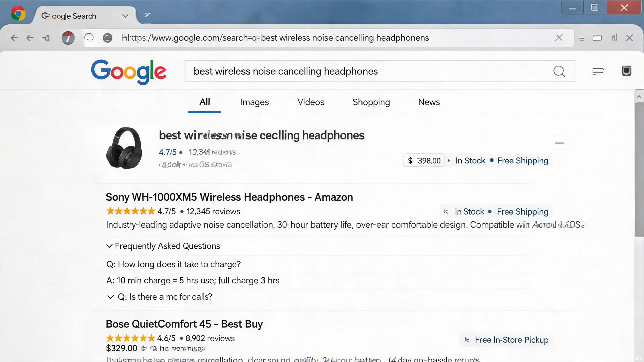Screen dimensions: 644x362
Task: Click the Chrome logo icon in the title bar
Action: click(18, 14)
